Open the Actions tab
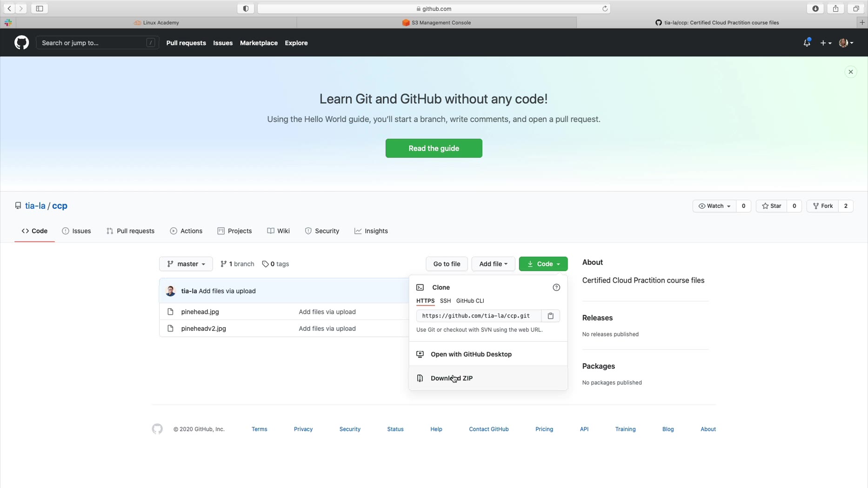Image resolution: width=868 pixels, height=488 pixels. [x=186, y=231]
